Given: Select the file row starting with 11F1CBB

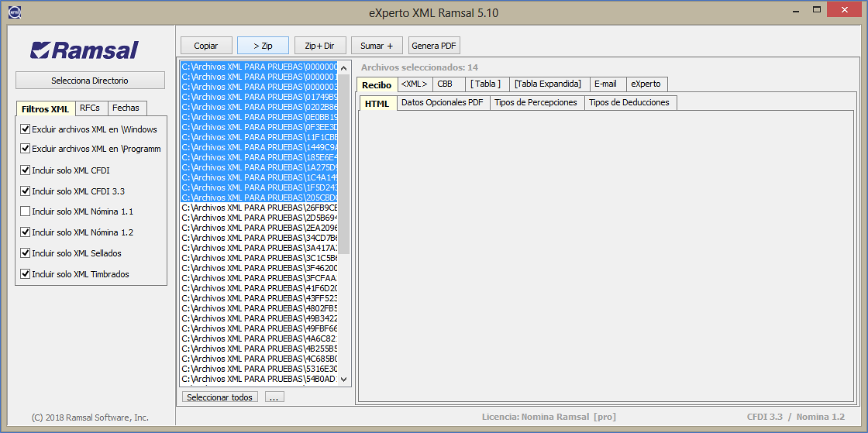Looking at the screenshot, I should click(x=259, y=136).
